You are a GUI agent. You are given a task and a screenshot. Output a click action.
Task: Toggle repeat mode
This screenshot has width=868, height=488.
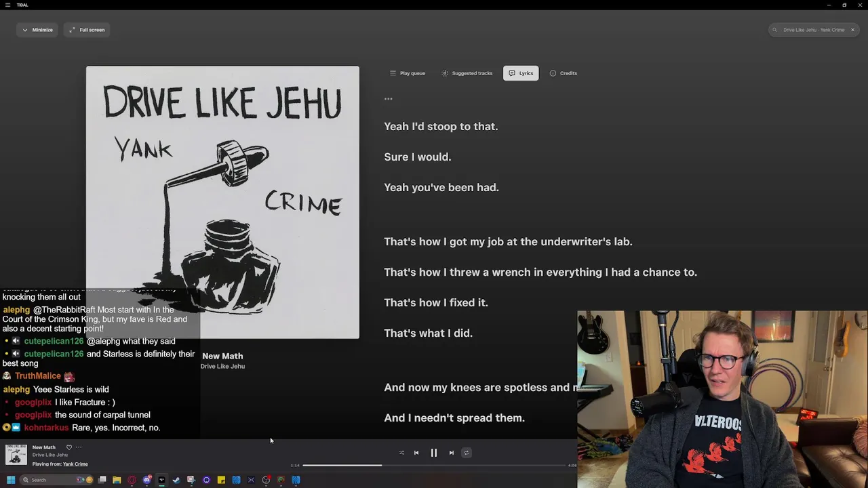[467, 453]
